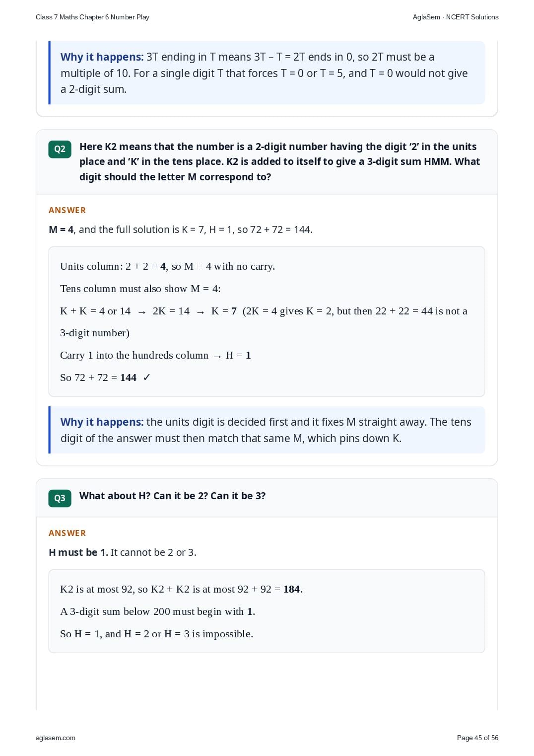The height and width of the screenshot is (756, 534).
Task: Click the Q2 ANSWER label
Action: 67,210
